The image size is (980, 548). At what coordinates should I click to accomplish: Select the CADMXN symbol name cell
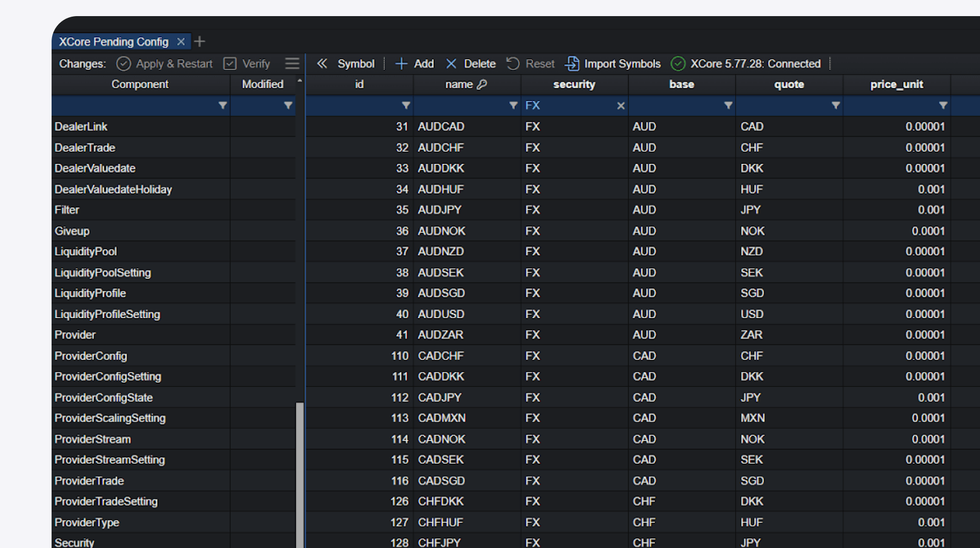[x=467, y=419]
